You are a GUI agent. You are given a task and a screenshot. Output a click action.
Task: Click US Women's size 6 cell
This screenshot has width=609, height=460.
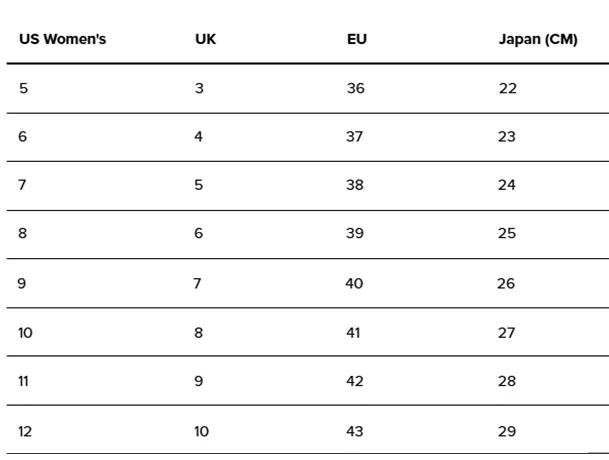coord(23,137)
